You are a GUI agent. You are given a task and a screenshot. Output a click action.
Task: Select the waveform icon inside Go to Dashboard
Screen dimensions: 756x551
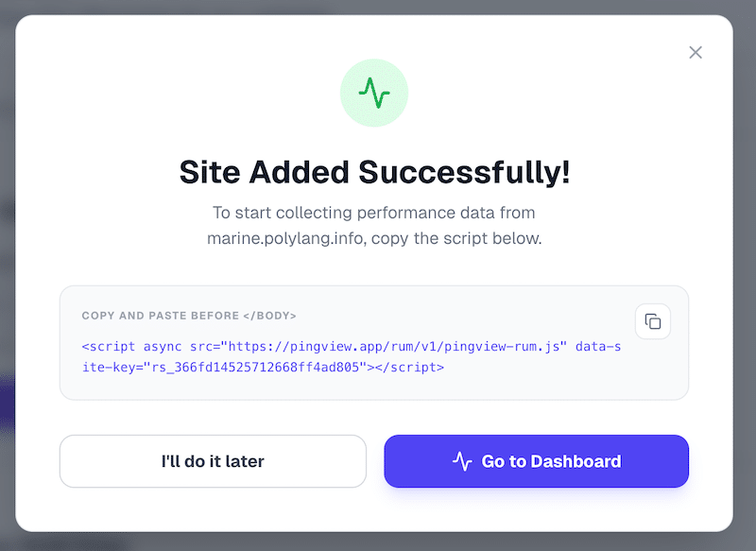tap(461, 461)
